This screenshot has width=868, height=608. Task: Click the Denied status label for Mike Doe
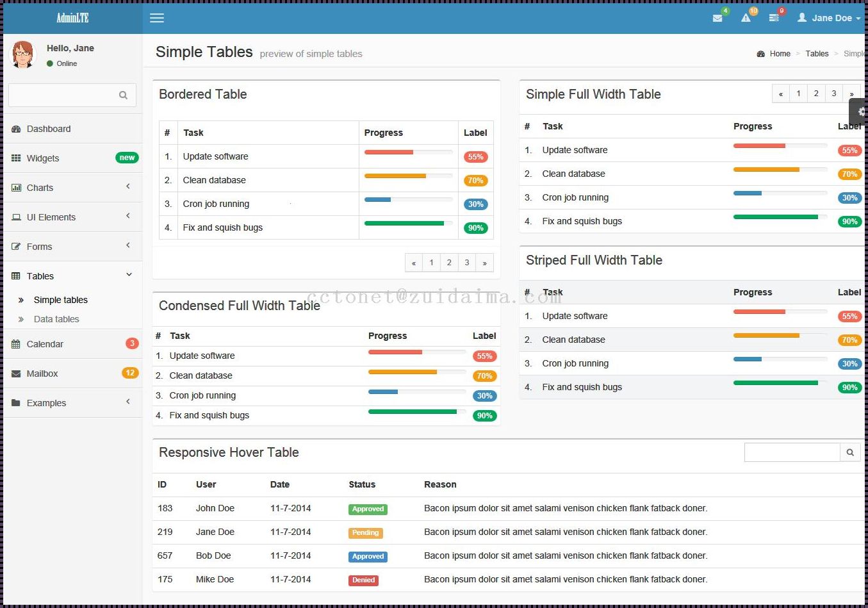363,580
